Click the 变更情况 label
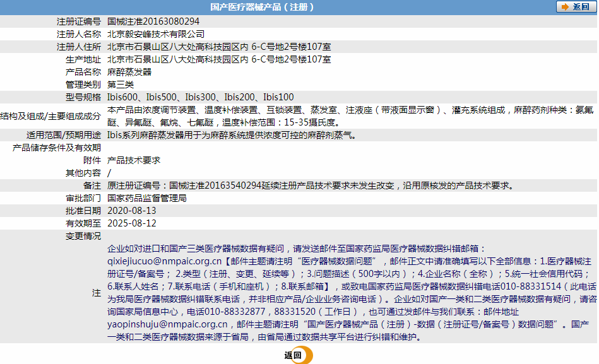Screen dimensions: 599x364 [x=83, y=236]
